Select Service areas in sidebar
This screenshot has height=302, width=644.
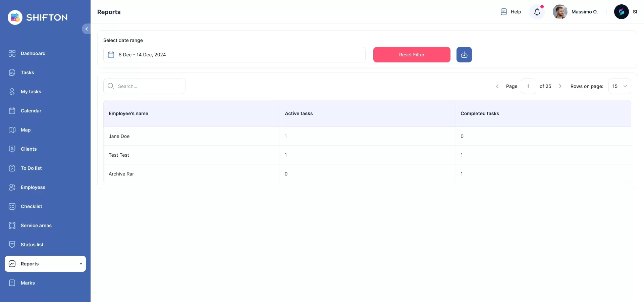click(36, 225)
